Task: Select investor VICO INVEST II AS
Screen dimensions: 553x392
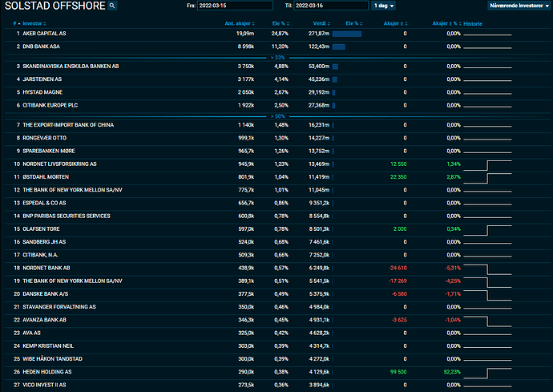Action: [x=44, y=386]
